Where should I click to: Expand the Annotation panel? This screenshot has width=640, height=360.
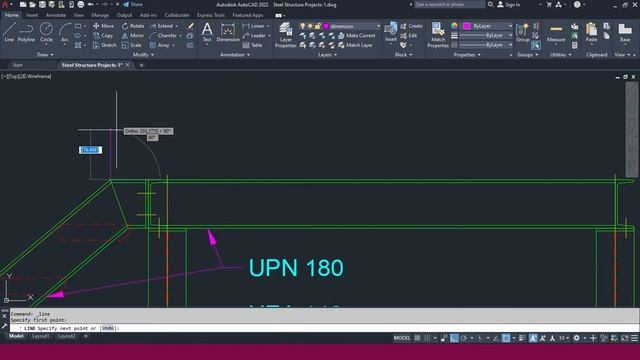click(235, 55)
